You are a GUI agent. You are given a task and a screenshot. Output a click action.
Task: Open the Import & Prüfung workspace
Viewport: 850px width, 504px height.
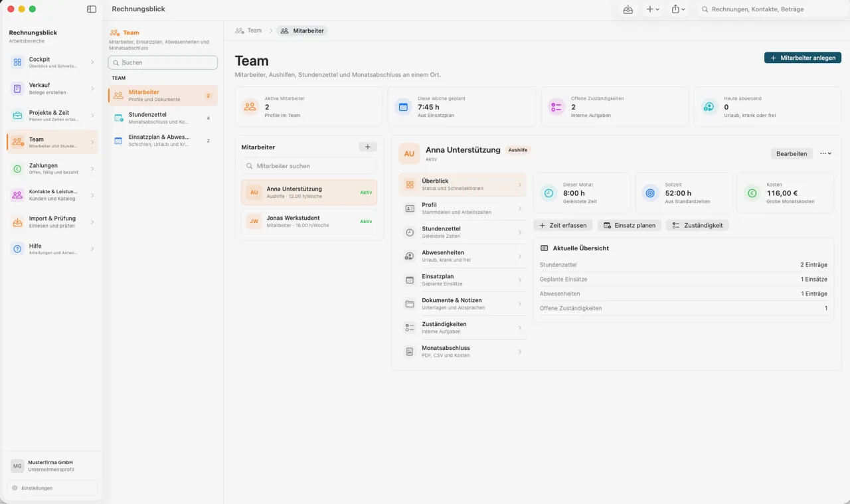pos(52,222)
